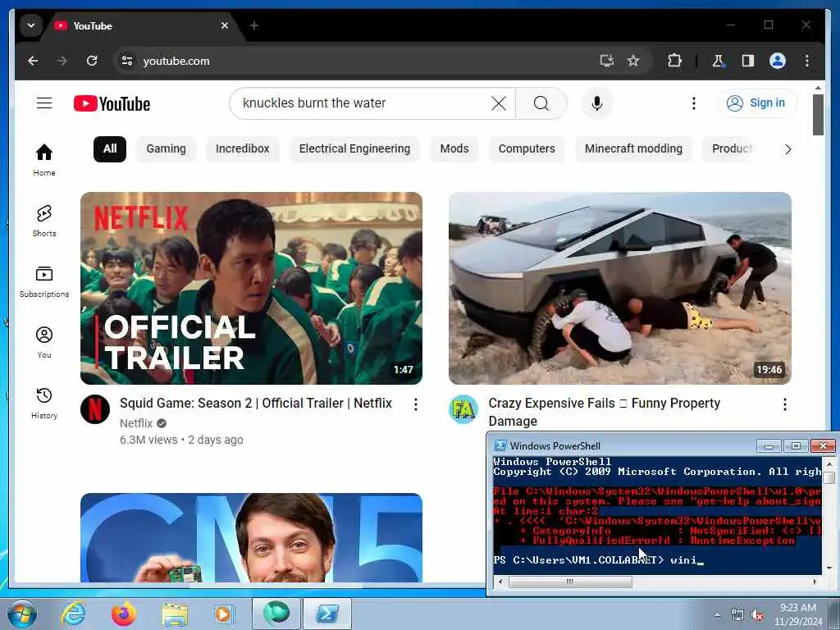Screen dimensions: 840x630
Task: Open options menu for Squid Game video
Action: click(x=416, y=404)
